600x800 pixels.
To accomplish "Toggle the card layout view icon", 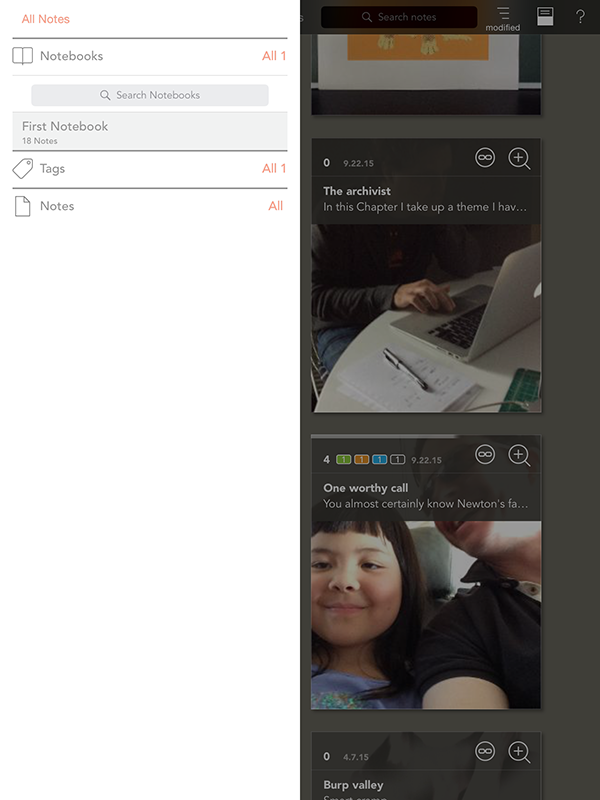I will [545, 16].
